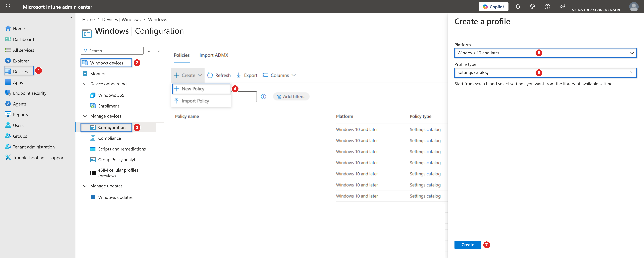Image resolution: width=644 pixels, height=258 pixels.
Task: Open the settings gear icon
Action: 533,7
